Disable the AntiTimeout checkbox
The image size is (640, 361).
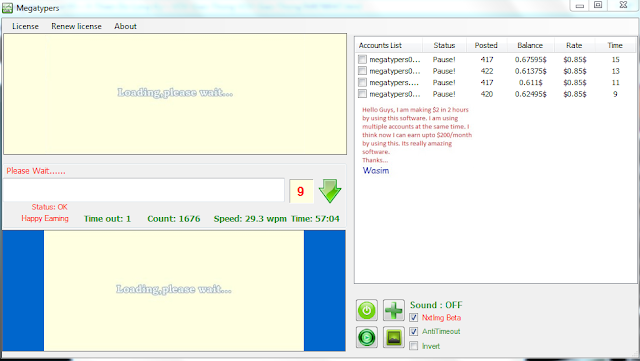pyautogui.click(x=413, y=331)
